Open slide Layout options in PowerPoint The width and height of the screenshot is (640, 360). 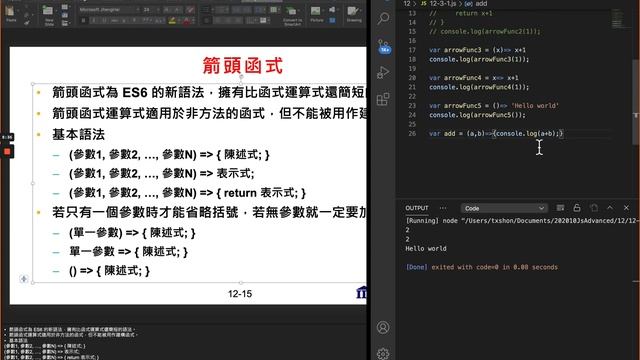click(65, 7)
